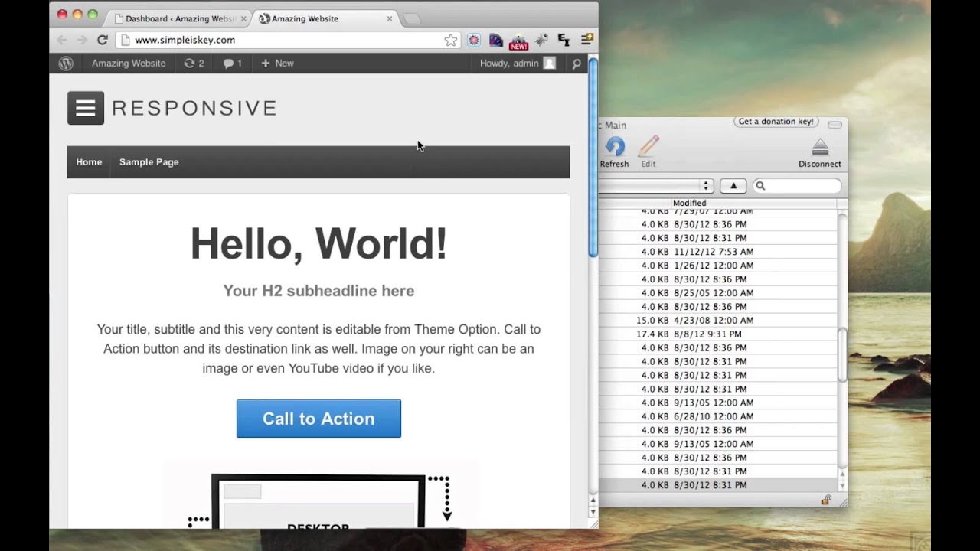
Task: Click Disconnect eject icon in FTP window
Action: pyautogui.click(x=820, y=152)
